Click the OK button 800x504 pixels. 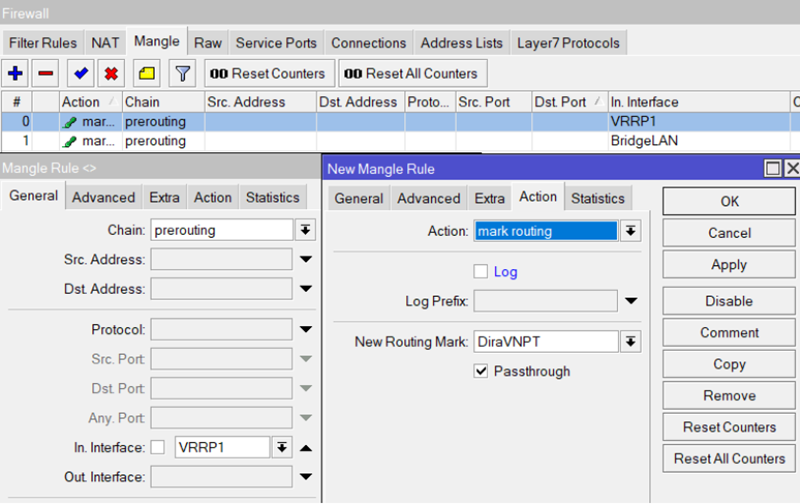[x=729, y=201]
